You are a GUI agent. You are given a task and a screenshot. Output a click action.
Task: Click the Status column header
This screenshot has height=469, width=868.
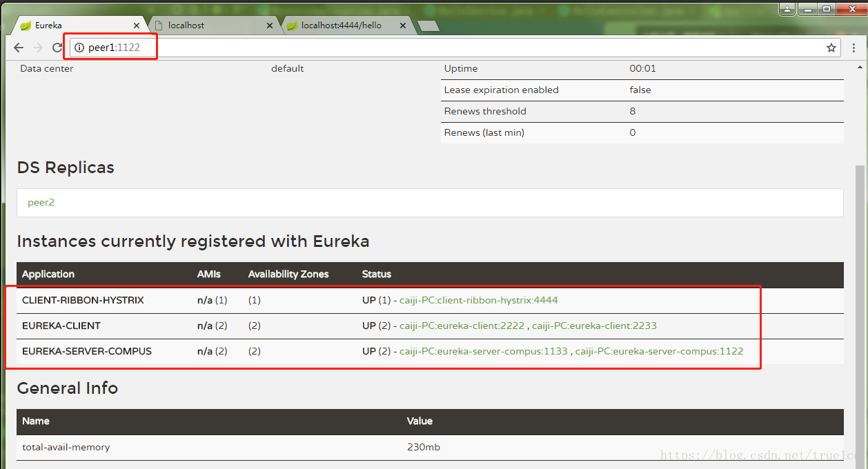click(x=377, y=274)
